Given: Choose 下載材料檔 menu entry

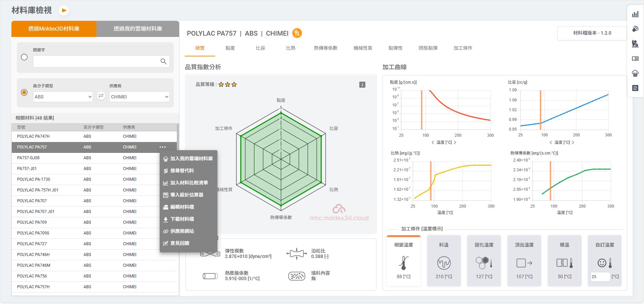Looking at the screenshot, I should [x=189, y=219].
